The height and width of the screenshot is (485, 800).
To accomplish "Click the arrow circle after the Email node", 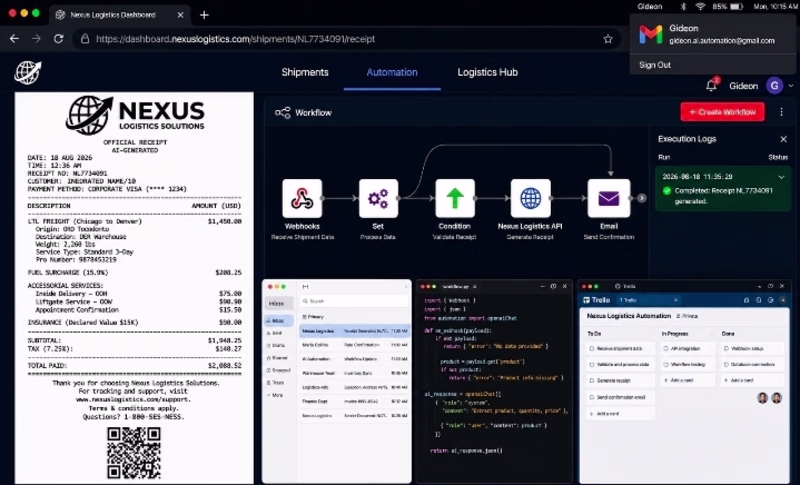I will tap(641, 198).
